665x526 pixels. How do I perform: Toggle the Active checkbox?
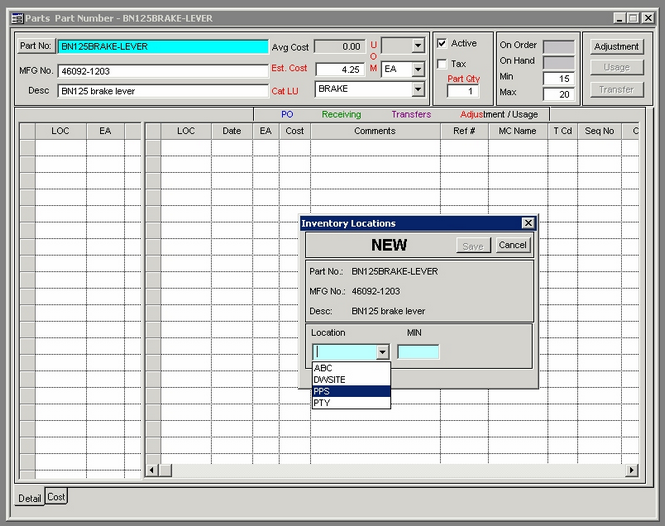[443, 44]
